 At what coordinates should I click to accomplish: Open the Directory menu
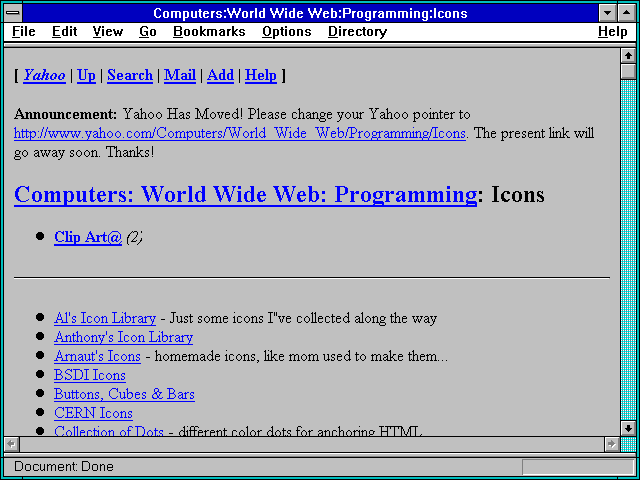[358, 32]
